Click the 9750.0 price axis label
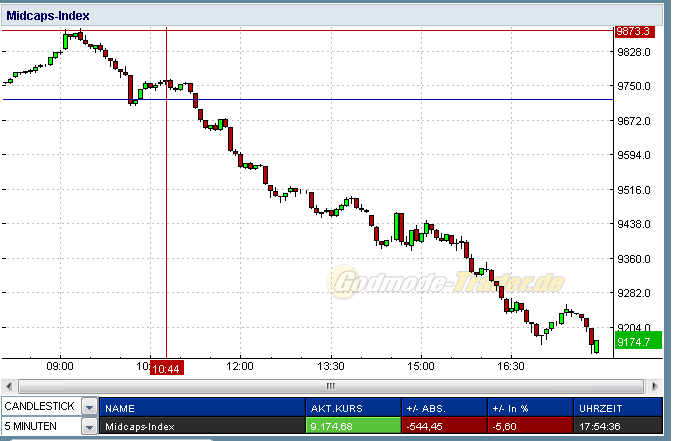Screen dimensions: 673x441 (634, 86)
